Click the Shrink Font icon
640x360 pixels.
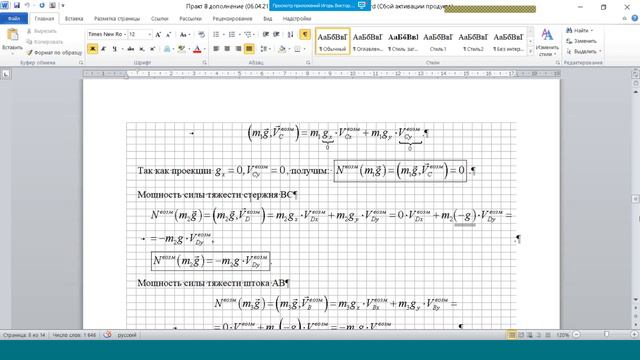click(168, 35)
